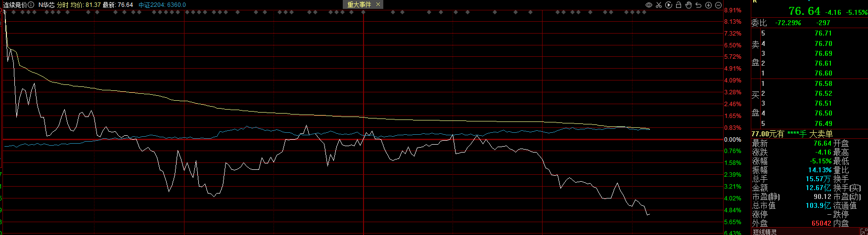Click the 分时 chart mode label
This screenshot has width=868, height=235.
[62, 5]
